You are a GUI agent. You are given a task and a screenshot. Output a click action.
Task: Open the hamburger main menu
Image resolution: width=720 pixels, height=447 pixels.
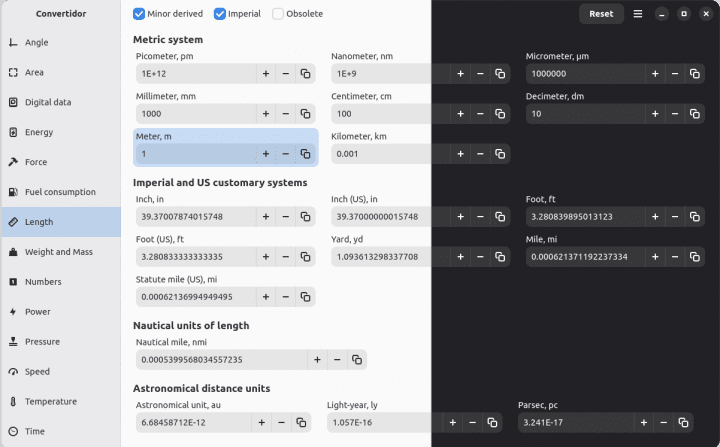pos(638,14)
